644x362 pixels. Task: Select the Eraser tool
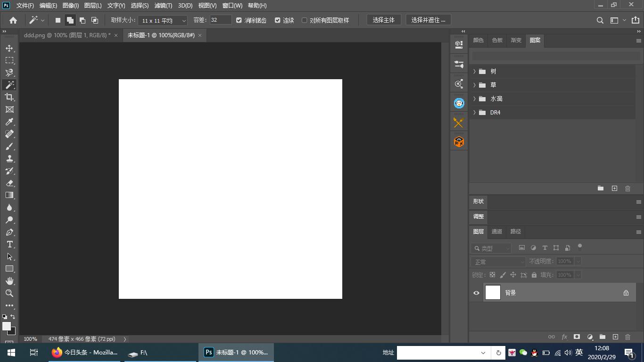click(x=9, y=183)
